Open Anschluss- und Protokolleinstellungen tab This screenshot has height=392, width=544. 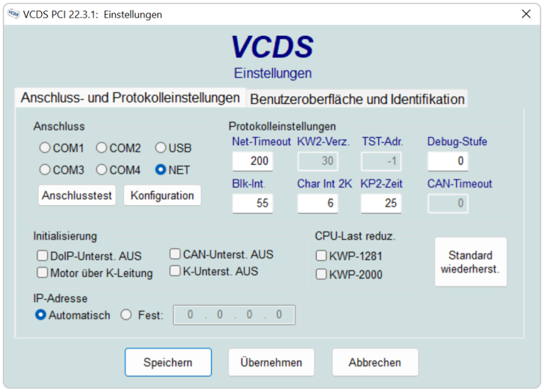[x=130, y=98]
